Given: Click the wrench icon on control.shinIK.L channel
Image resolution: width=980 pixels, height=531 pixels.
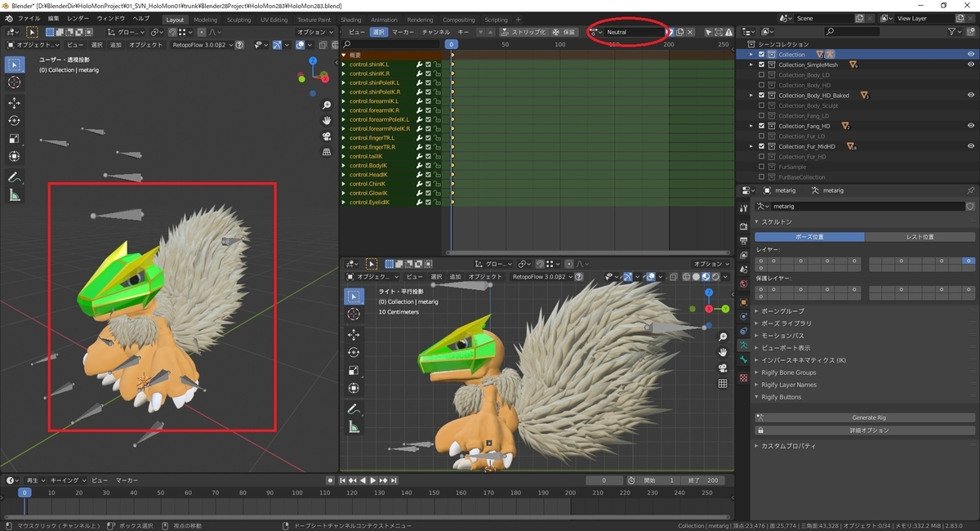Looking at the screenshot, I should (x=419, y=64).
